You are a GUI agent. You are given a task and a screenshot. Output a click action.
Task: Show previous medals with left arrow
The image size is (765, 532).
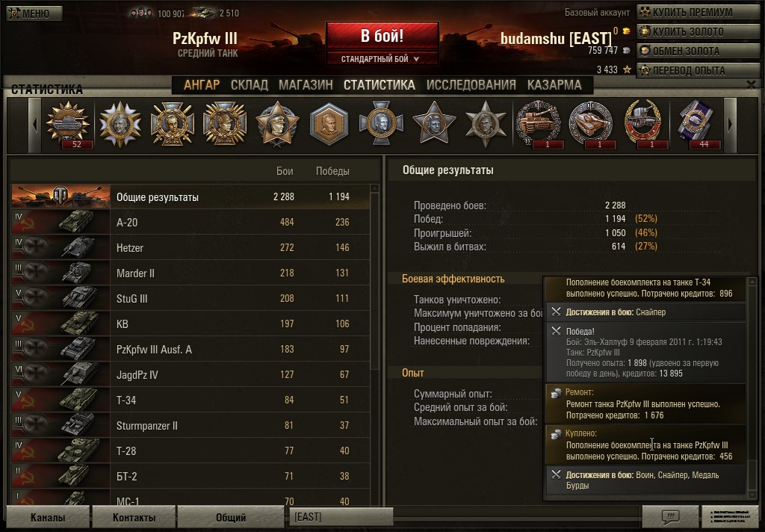click(34, 125)
